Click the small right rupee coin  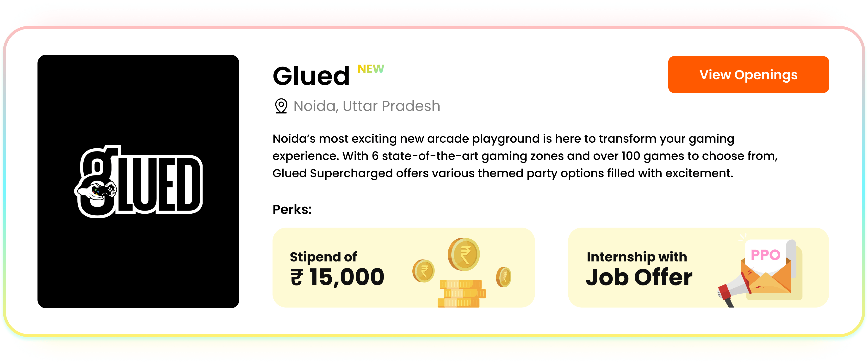[503, 277]
